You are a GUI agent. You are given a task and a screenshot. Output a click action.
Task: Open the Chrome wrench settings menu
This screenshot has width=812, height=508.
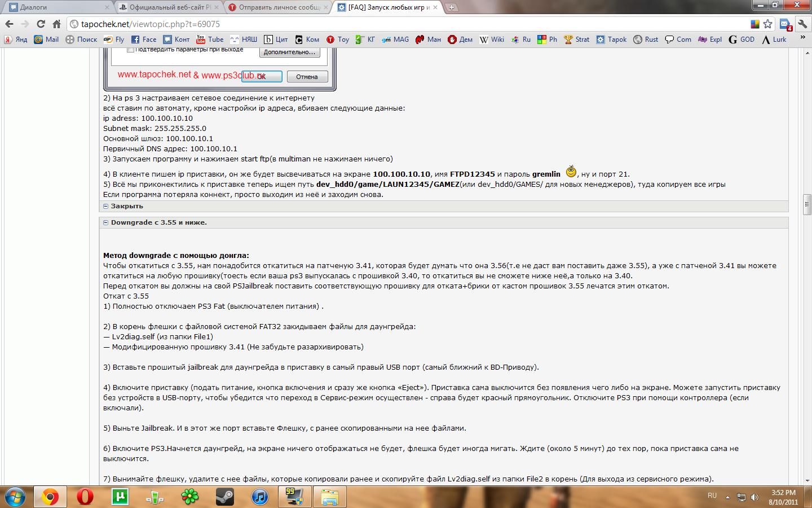pos(802,24)
